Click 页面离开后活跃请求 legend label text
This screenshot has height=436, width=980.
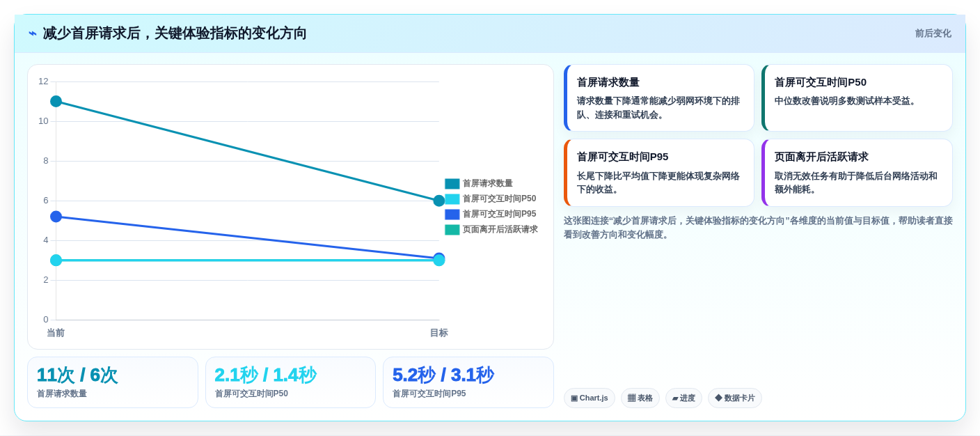coord(500,230)
